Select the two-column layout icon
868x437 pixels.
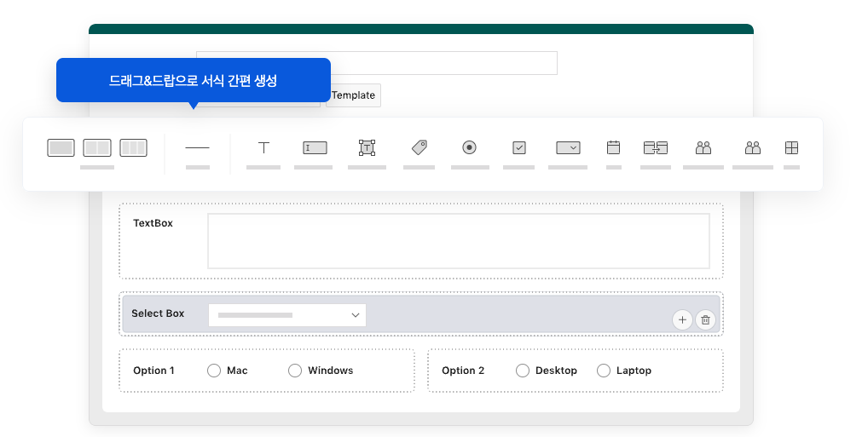tap(97, 147)
